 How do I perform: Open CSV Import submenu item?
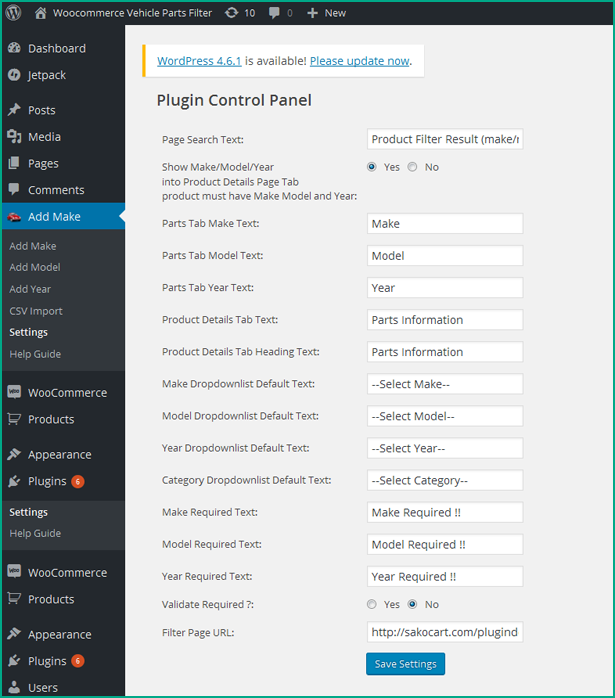(36, 311)
